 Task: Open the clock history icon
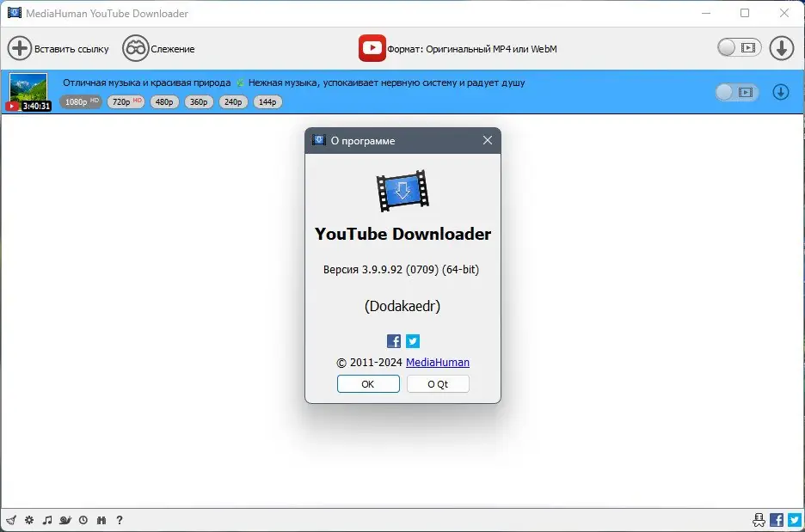83,520
